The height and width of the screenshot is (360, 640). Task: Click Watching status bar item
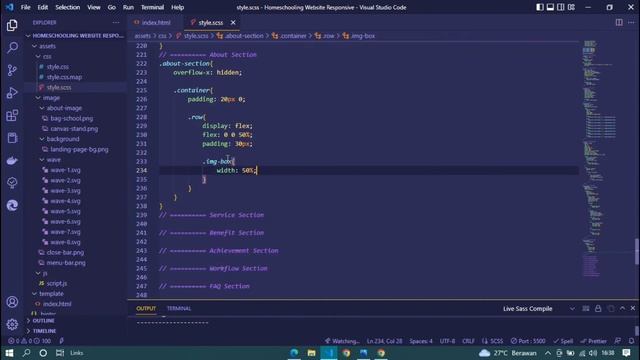[x=342, y=341]
